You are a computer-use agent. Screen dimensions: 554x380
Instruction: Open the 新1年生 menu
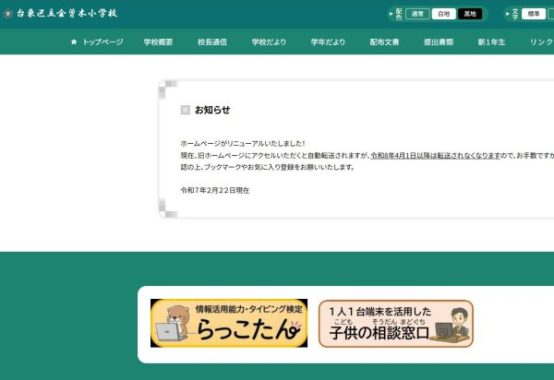click(x=491, y=42)
